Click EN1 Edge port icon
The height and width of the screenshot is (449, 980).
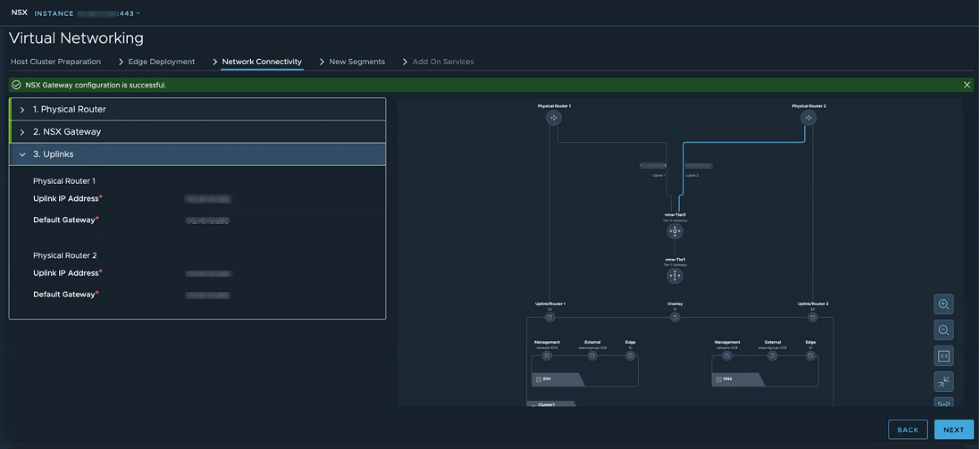(630, 356)
